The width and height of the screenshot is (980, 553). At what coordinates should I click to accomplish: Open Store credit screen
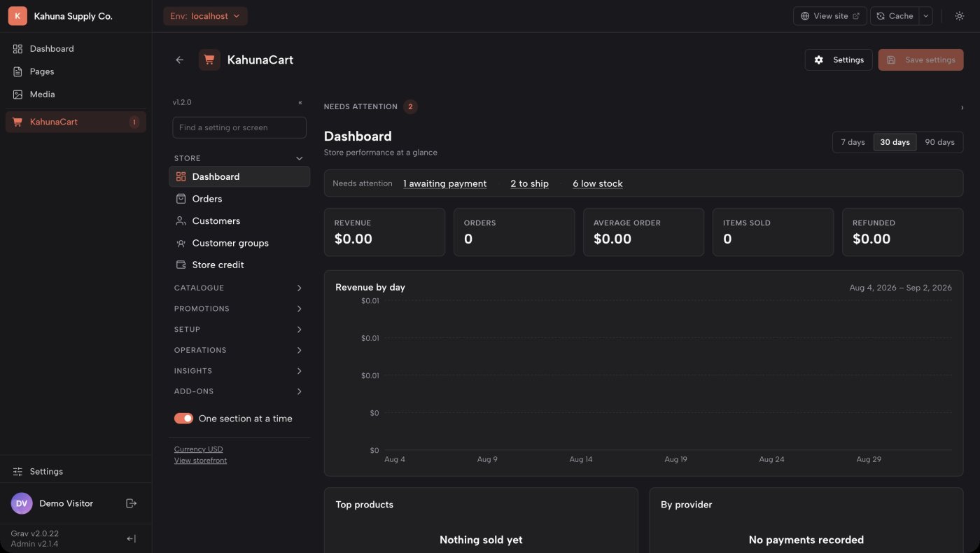(x=239, y=265)
